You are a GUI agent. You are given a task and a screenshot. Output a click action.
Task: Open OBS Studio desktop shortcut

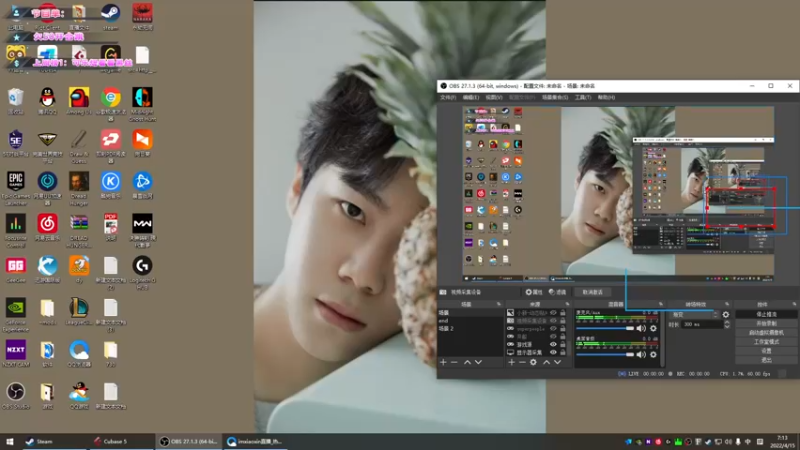[x=16, y=395]
